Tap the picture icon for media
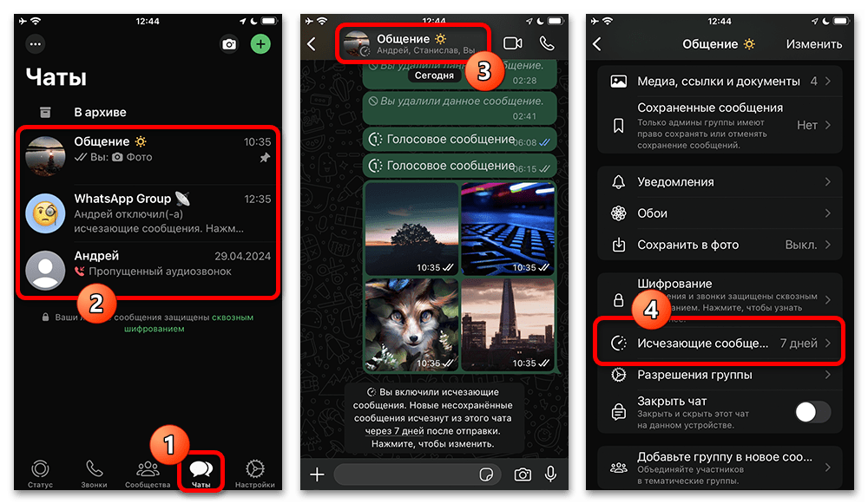The width and height of the screenshot is (868, 504). (618, 82)
